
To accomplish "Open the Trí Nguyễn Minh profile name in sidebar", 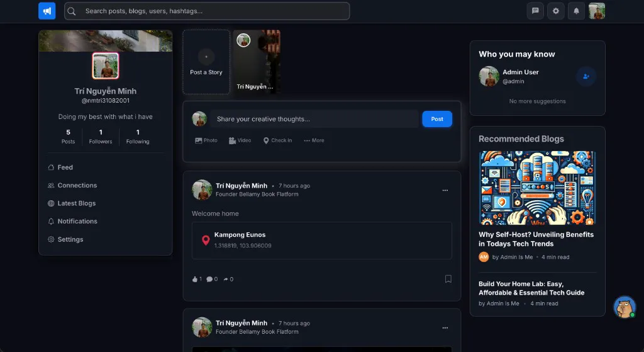I will pyautogui.click(x=106, y=91).
